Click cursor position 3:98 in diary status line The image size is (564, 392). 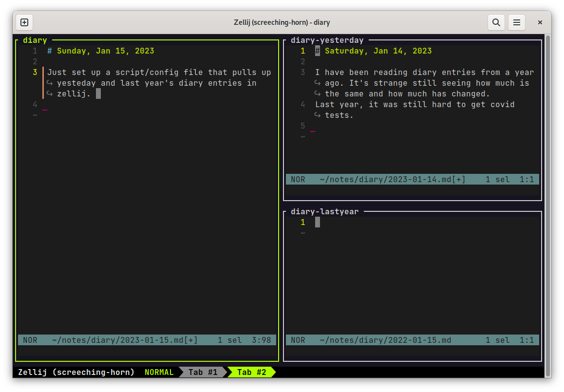click(x=261, y=340)
